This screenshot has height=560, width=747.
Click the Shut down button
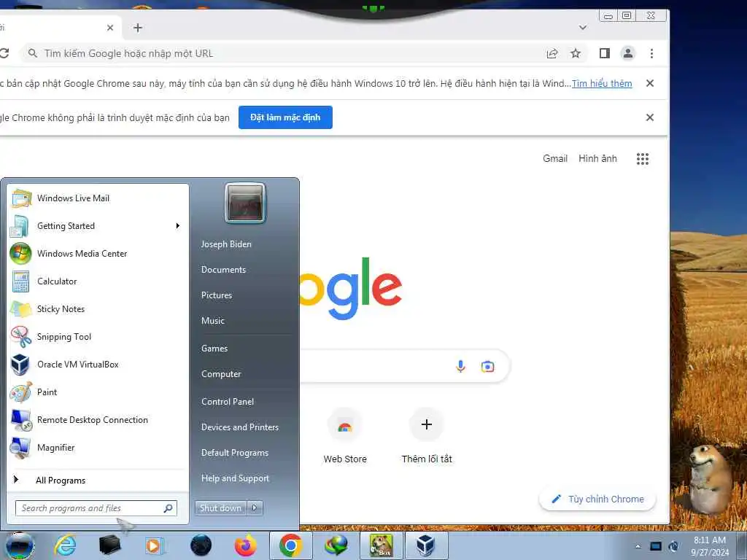pos(220,508)
